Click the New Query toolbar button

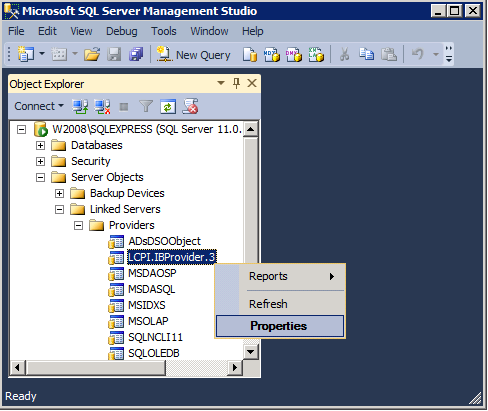pyautogui.click(x=194, y=55)
